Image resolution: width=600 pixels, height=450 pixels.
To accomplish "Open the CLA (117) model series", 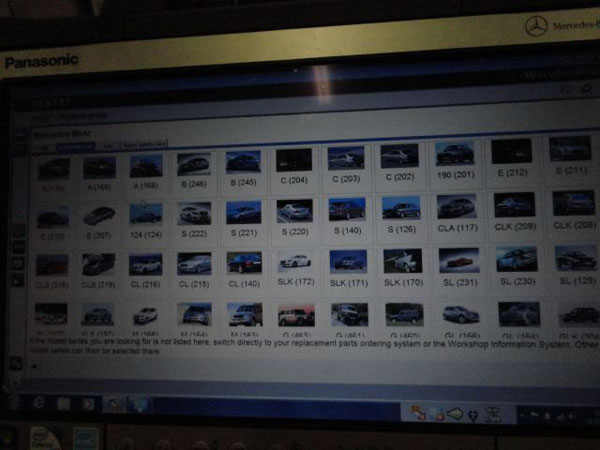I will tap(457, 214).
